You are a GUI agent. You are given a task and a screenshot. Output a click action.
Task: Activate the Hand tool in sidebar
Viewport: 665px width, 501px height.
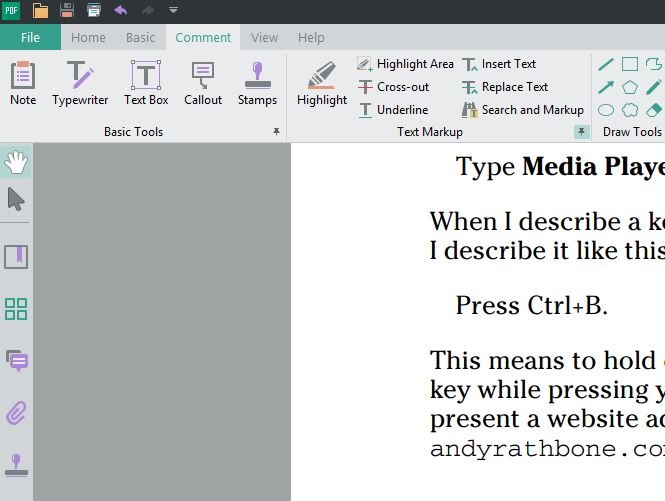click(16, 161)
